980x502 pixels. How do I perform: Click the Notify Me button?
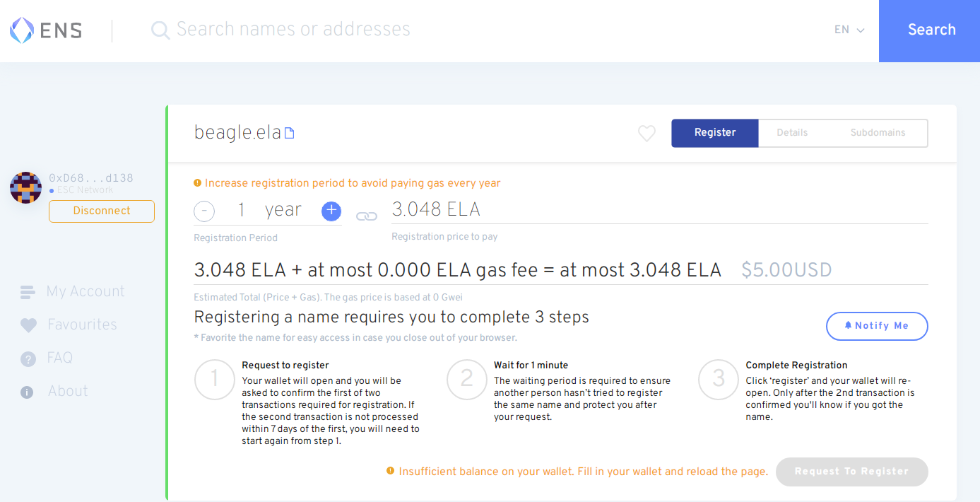pos(876,326)
